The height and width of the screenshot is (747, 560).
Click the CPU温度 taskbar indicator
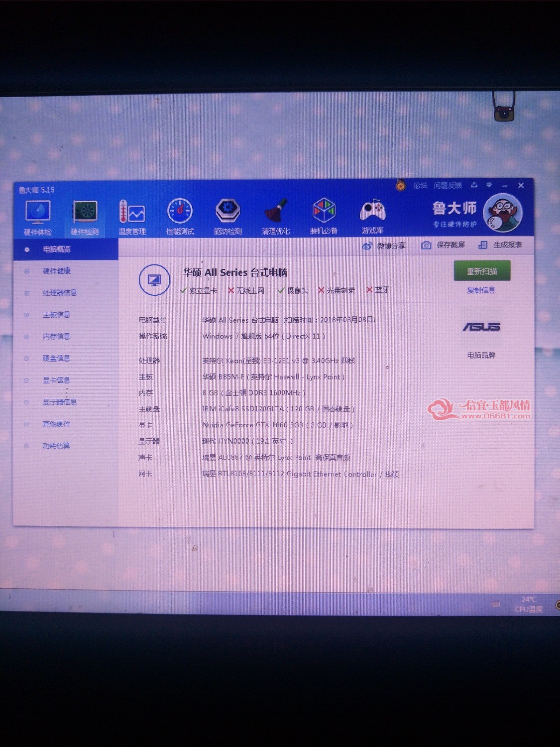(529, 604)
